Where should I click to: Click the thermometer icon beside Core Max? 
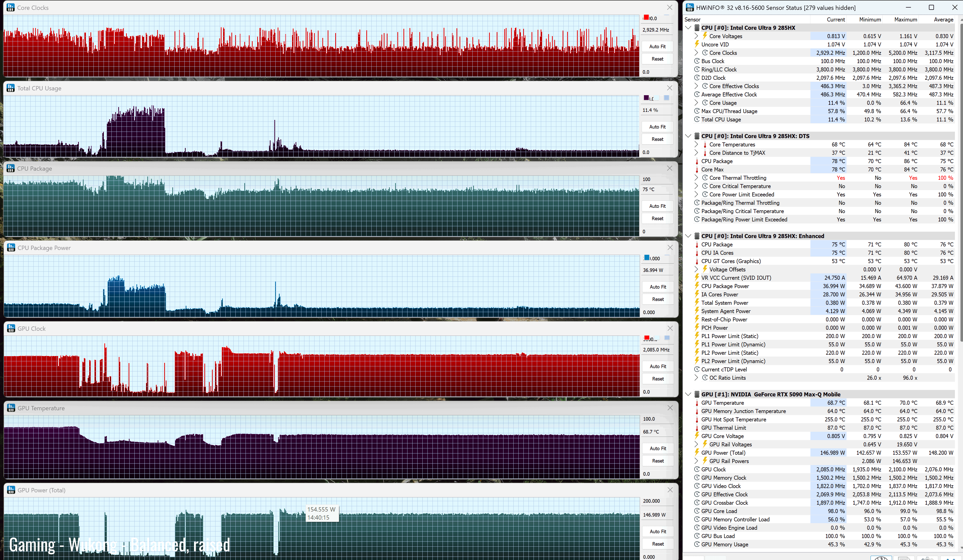coord(697,170)
